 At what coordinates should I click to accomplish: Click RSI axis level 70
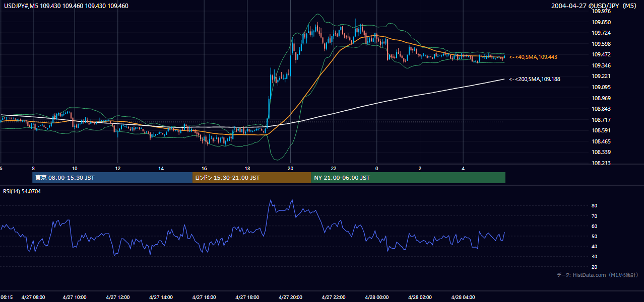point(595,216)
